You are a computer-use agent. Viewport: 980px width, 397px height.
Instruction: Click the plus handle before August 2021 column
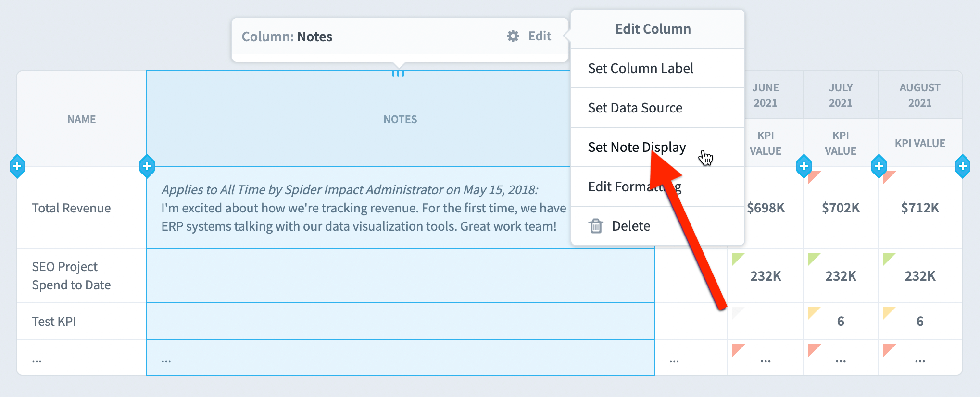tap(879, 167)
